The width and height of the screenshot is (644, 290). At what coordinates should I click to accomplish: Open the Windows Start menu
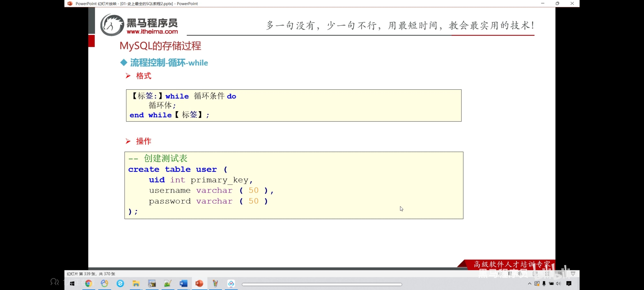72,284
